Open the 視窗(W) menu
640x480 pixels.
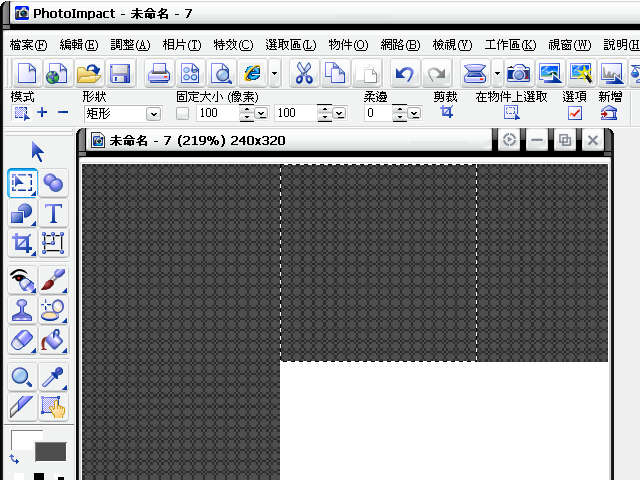tap(569, 44)
